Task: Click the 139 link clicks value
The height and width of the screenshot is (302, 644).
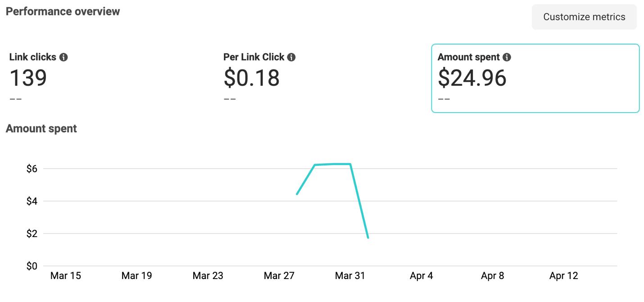Action: pyautogui.click(x=28, y=78)
